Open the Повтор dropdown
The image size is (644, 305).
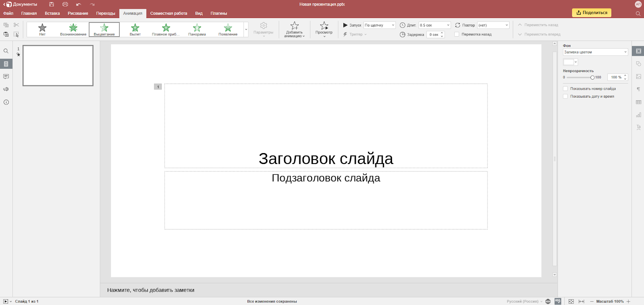pos(493,25)
